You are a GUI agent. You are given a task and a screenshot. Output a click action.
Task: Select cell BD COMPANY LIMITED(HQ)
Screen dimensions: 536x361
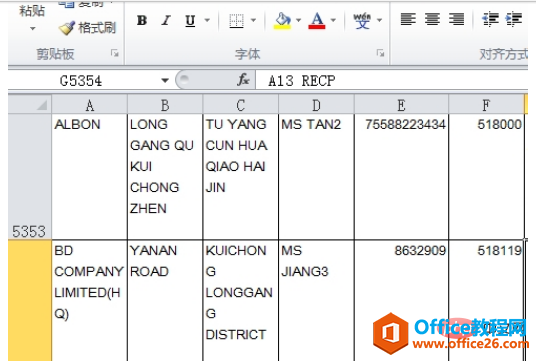[x=90, y=300]
